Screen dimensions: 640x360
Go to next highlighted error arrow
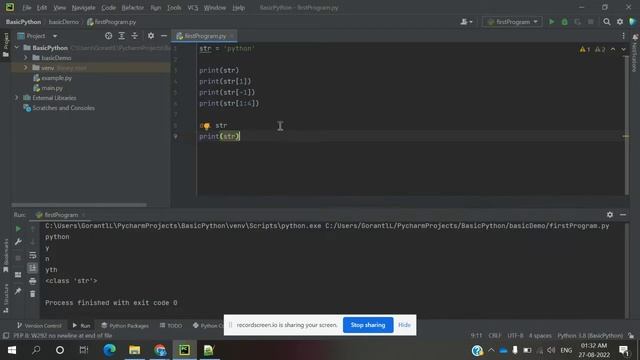pos(623,49)
